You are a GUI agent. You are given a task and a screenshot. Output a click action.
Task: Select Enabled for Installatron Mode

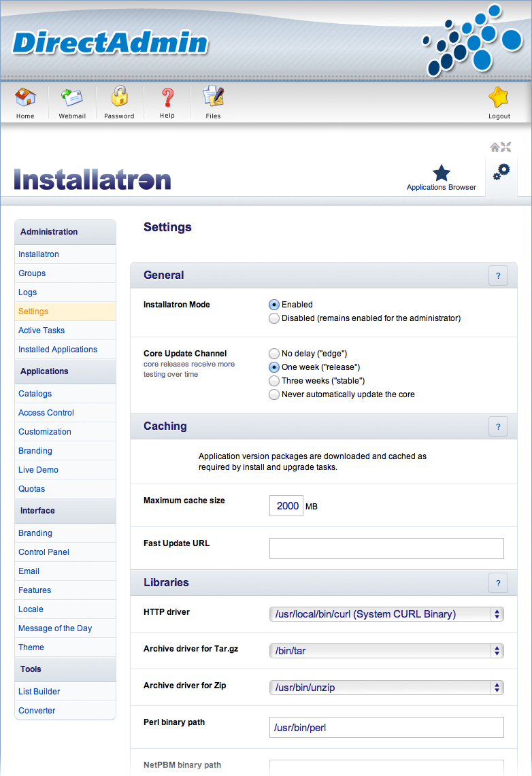tap(273, 305)
